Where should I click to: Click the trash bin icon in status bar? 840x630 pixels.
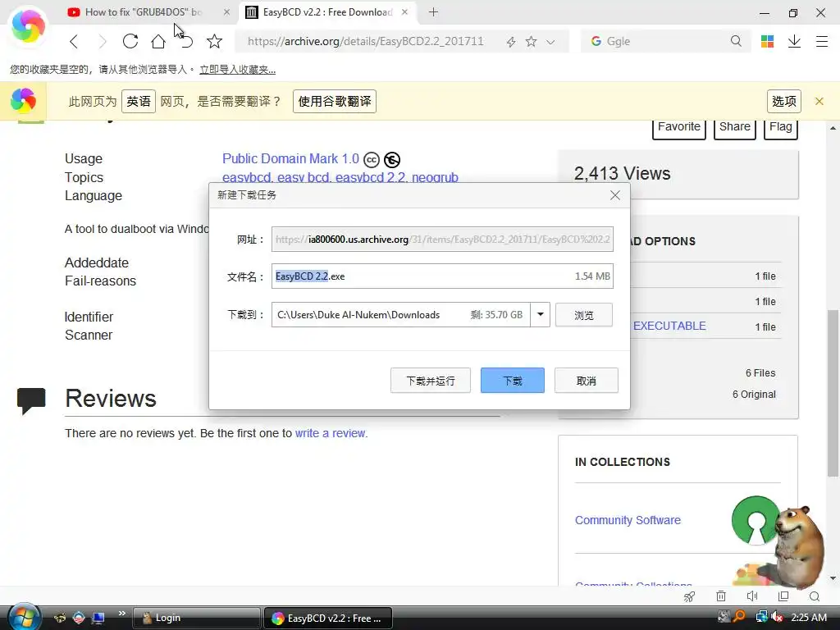721,596
